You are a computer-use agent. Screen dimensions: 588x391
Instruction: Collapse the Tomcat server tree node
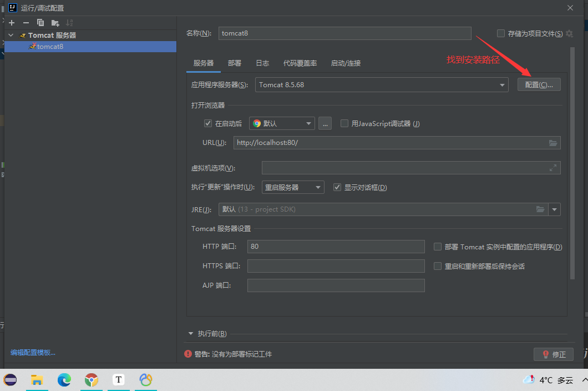(x=11, y=35)
